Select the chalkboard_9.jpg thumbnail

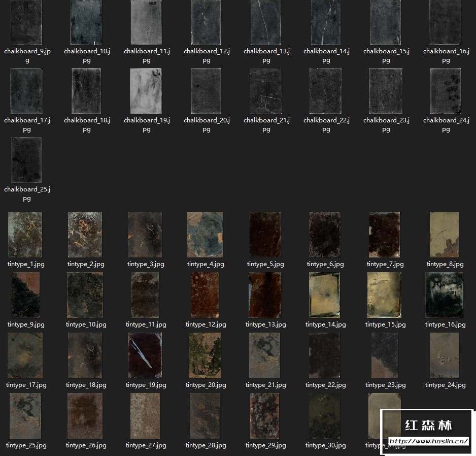pos(26,22)
